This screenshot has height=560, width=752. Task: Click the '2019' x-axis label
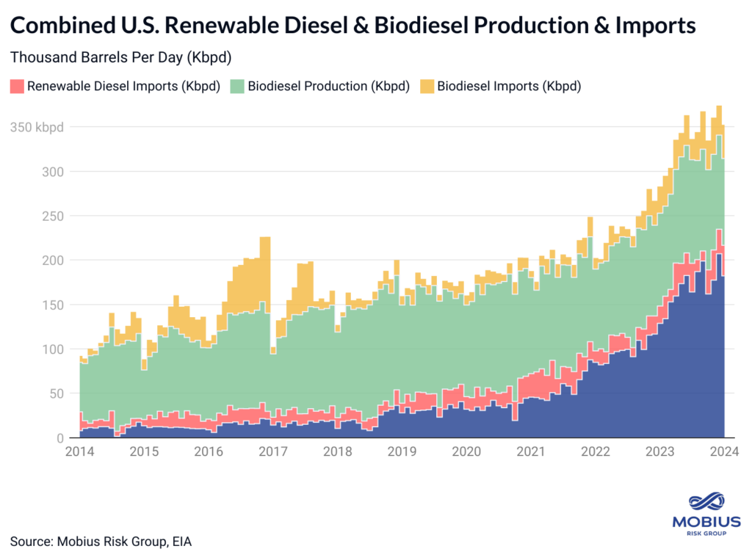[402, 451]
